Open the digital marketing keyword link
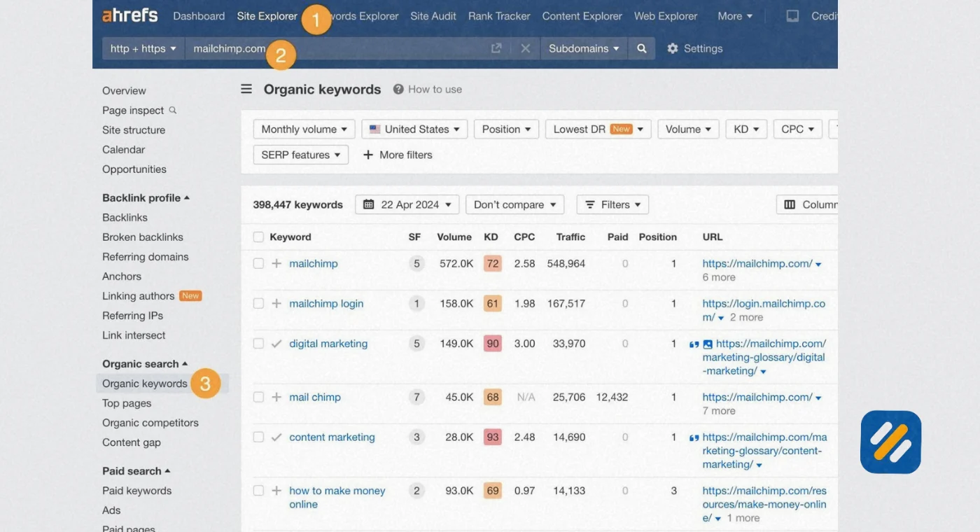The image size is (980, 532). [328, 344]
